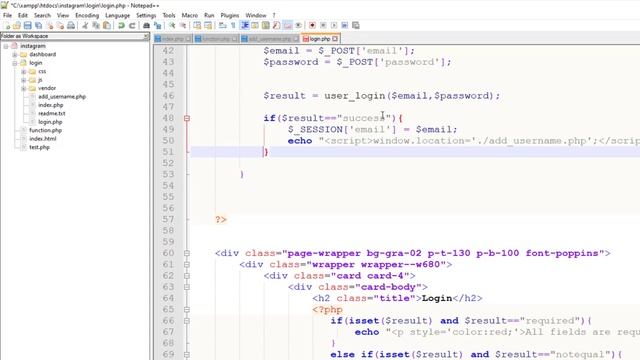Image resolution: width=640 pixels, height=360 pixels.
Task: Cut selection with scissors icon
Action: tap(85, 25)
